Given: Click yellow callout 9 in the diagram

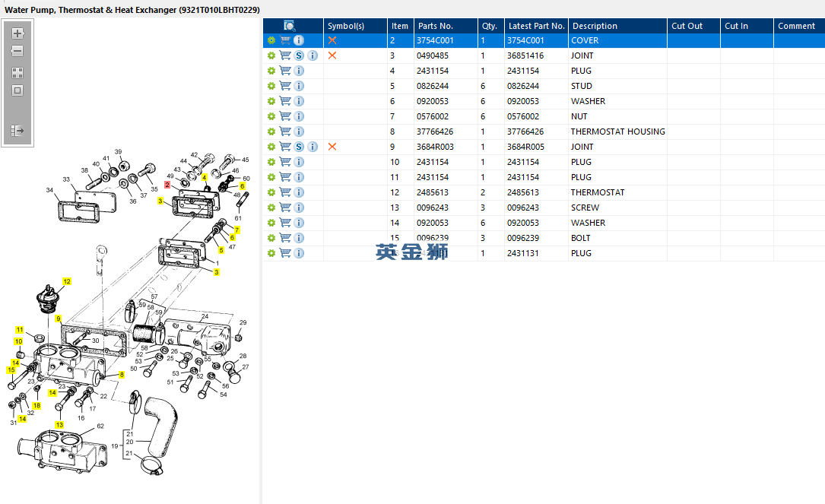Looking at the screenshot, I should [59, 319].
